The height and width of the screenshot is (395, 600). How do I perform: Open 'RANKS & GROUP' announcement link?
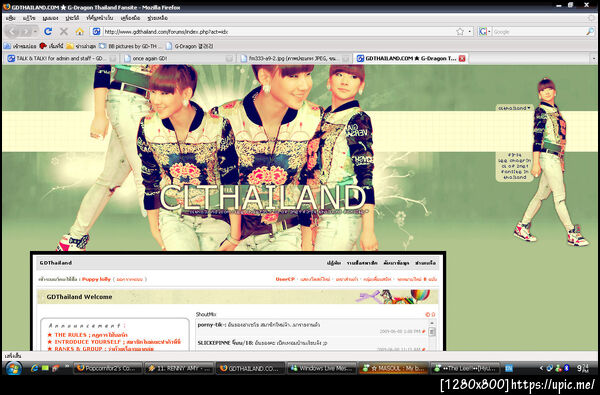point(104,349)
